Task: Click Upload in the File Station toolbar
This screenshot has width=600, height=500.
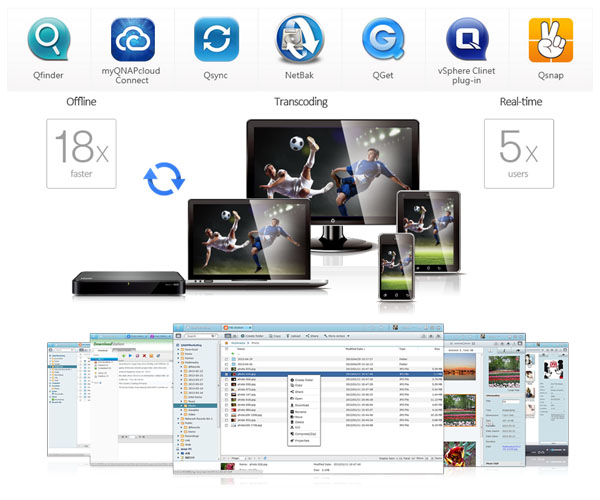Action: [293, 336]
